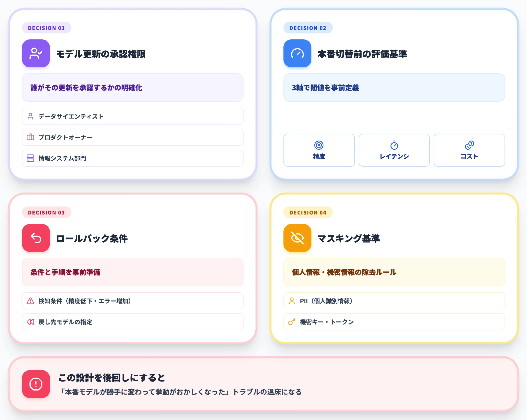Viewport: 527px width, 420px height.
Task: Click the コスト metric tile label
Action: [469, 156]
